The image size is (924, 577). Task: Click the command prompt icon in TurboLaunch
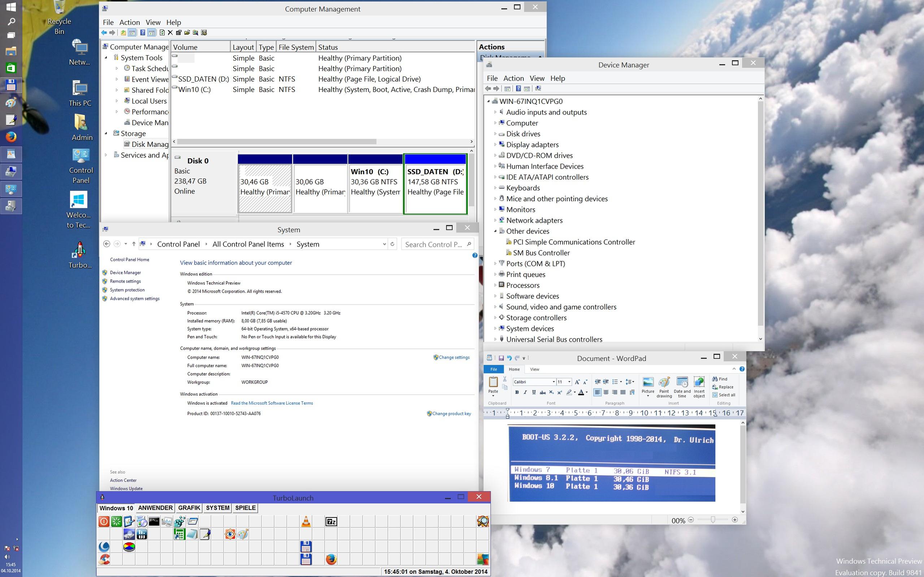click(154, 521)
